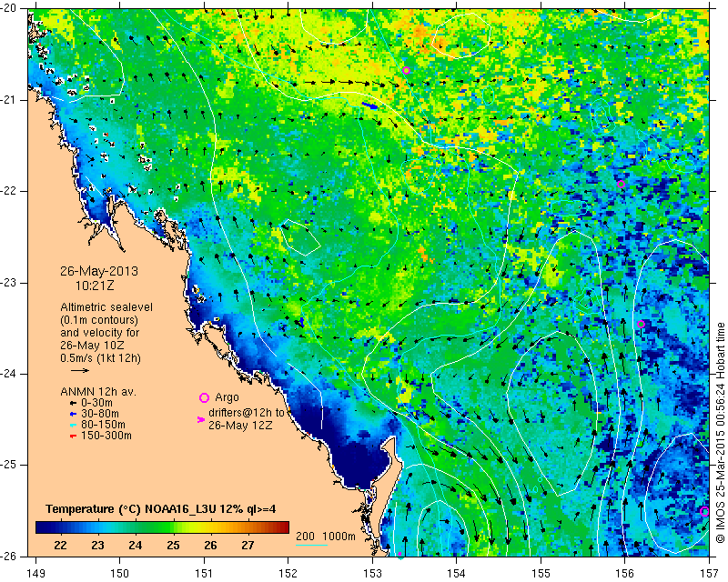The height and width of the screenshot is (582, 728).
Task: Click the '22' colorbar tick label
Action: pos(60,546)
